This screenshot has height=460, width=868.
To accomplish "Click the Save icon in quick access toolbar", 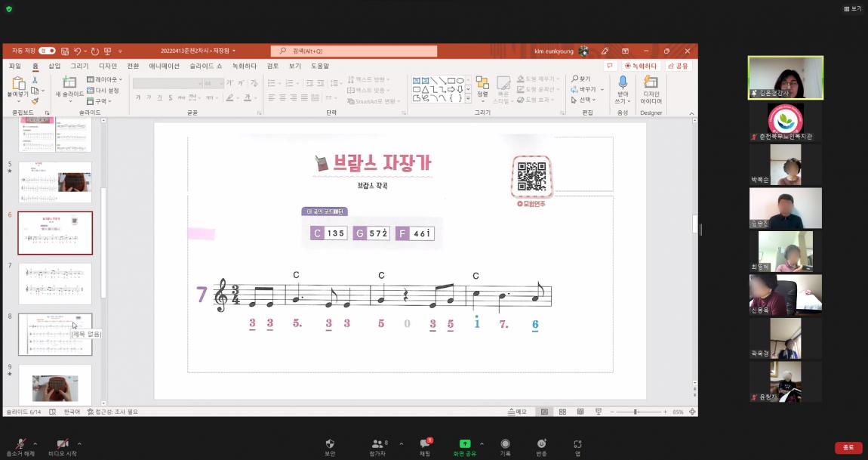I will coord(65,51).
